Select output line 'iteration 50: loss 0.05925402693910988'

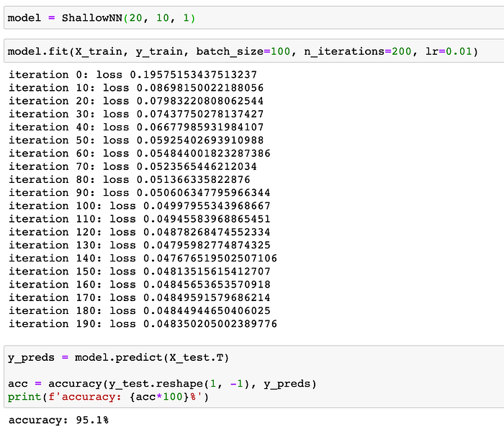tap(136, 140)
